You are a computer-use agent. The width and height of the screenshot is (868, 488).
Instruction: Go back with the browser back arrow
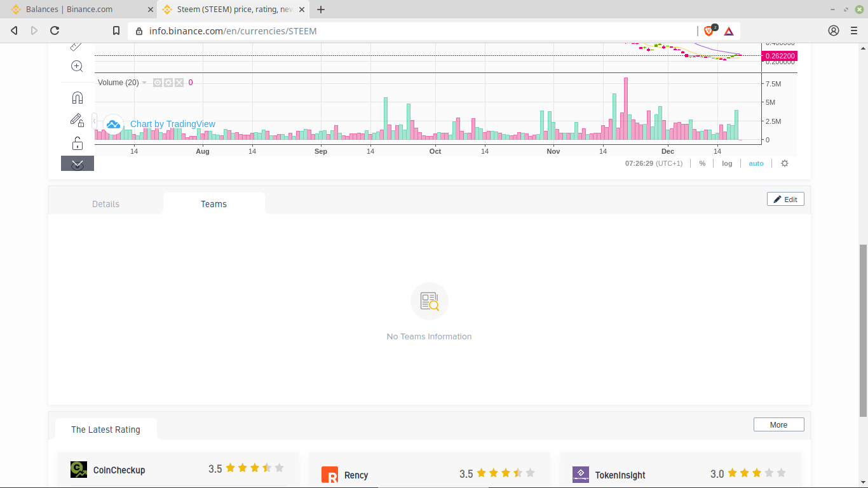coord(14,30)
